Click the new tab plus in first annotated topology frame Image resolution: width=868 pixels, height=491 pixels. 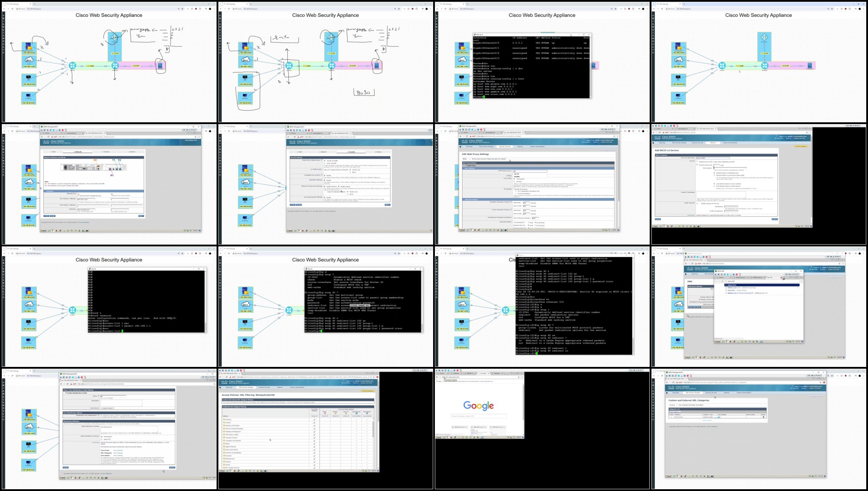click(34, 4)
